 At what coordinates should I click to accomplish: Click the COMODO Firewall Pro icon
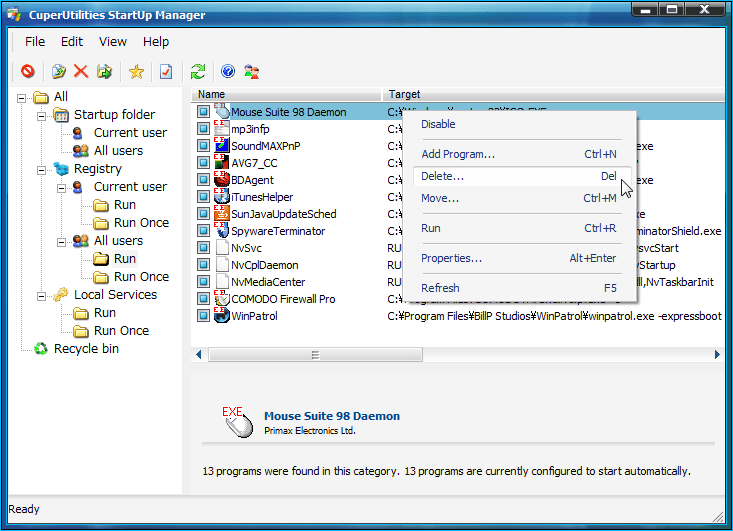222,298
